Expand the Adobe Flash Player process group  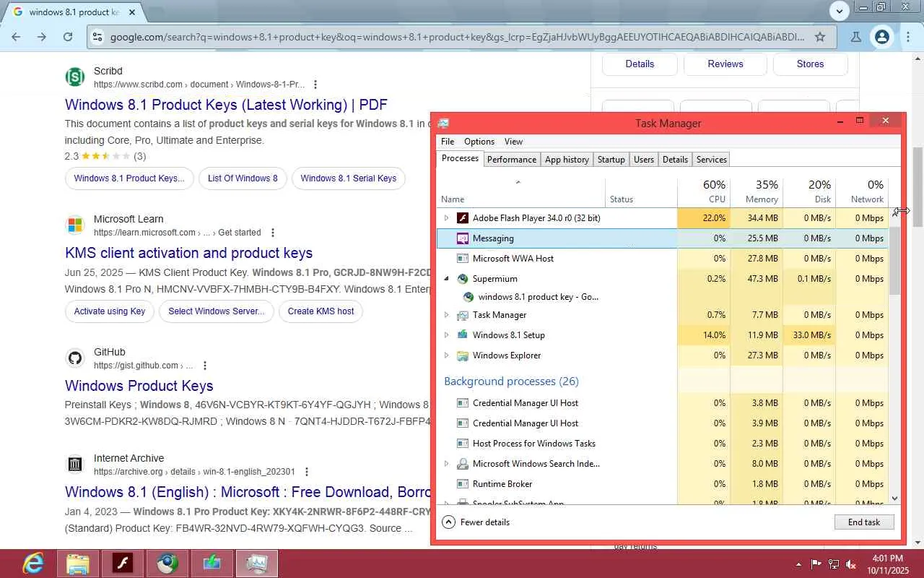(446, 217)
